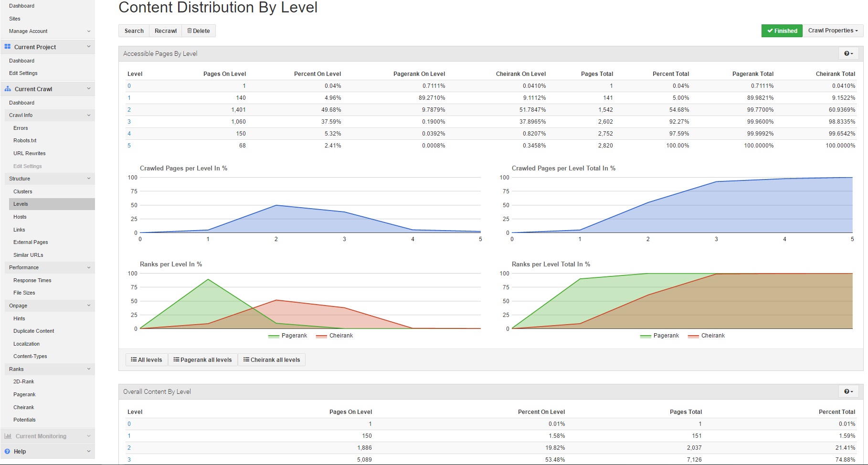868x465 pixels.
Task: Open Content-Types under Onpage
Action: point(30,356)
